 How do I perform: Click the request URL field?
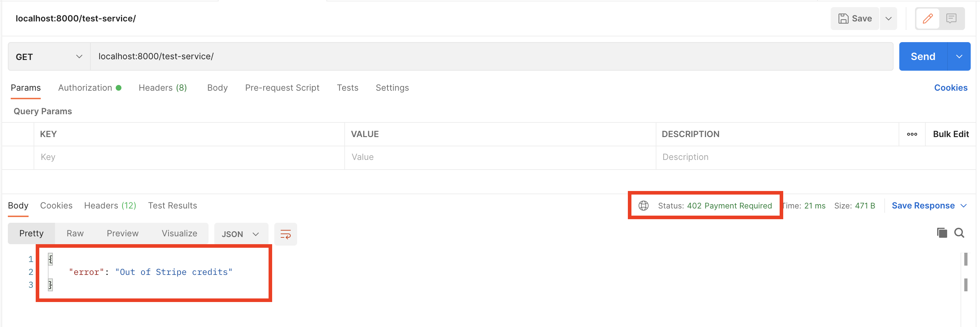491,56
